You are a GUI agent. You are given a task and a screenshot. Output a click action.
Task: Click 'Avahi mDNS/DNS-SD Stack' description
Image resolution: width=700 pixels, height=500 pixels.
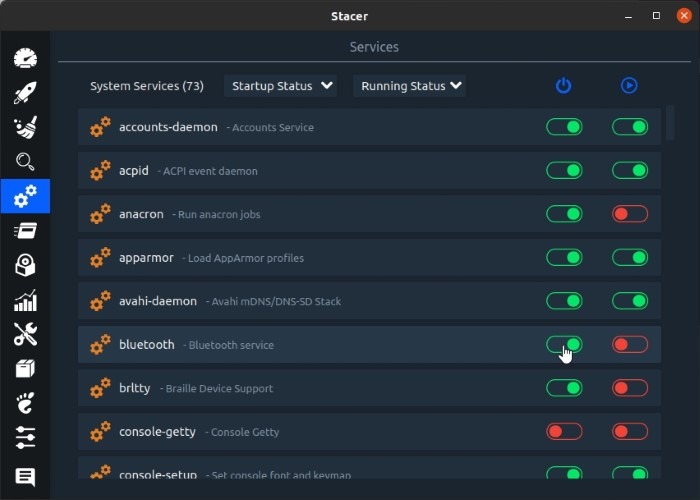point(276,301)
